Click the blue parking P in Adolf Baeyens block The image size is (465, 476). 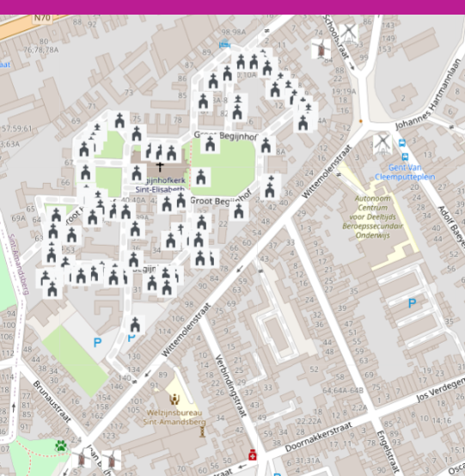click(x=412, y=303)
